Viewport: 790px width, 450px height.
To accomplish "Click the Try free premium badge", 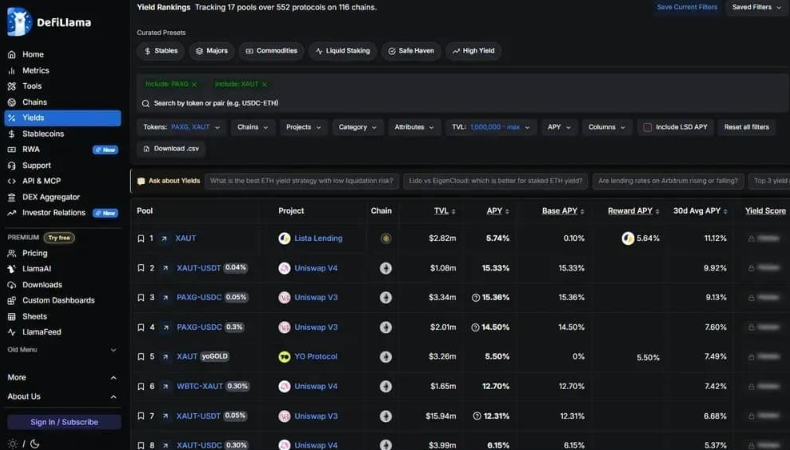I will [x=59, y=238].
